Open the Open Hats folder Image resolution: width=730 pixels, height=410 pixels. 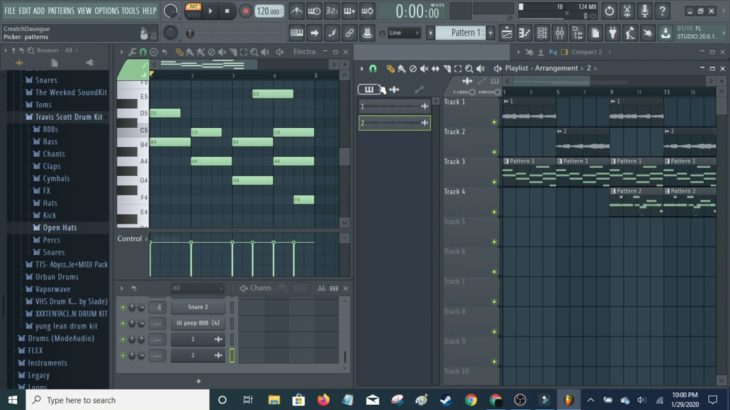pos(55,228)
